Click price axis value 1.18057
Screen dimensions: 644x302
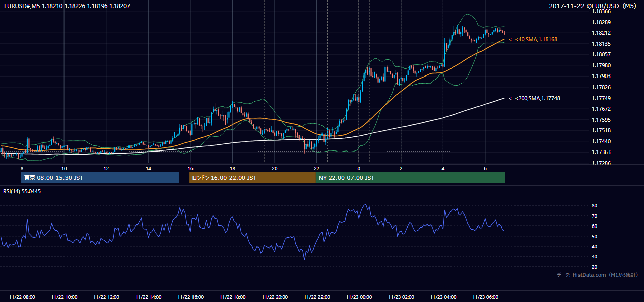pyautogui.click(x=601, y=54)
